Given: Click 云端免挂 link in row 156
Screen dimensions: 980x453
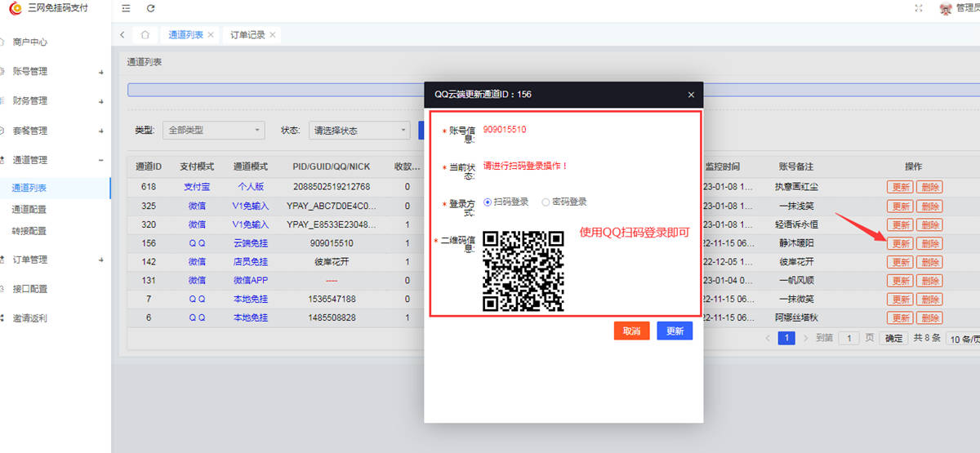Looking at the screenshot, I should coord(251,243).
